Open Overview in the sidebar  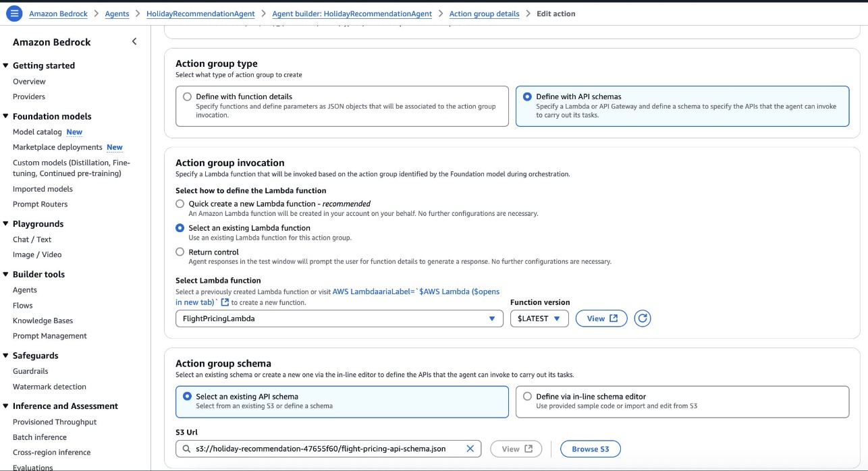(29, 81)
